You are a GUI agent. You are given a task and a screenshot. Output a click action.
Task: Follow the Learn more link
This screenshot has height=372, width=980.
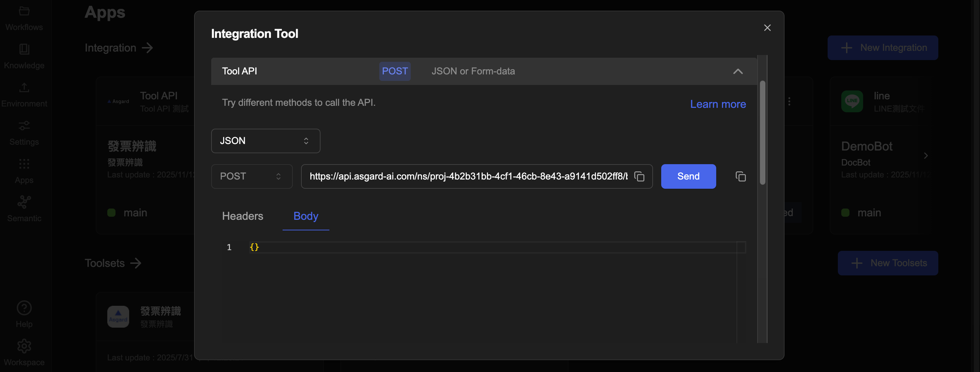click(x=718, y=104)
